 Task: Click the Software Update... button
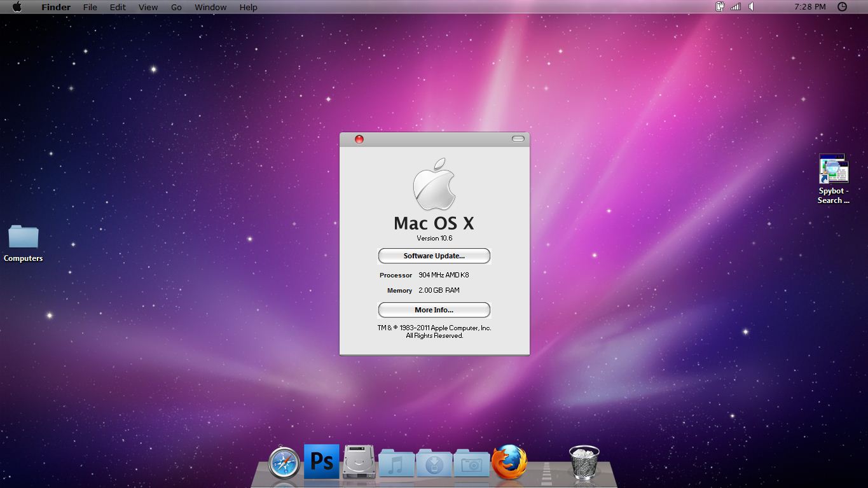click(434, 256)
